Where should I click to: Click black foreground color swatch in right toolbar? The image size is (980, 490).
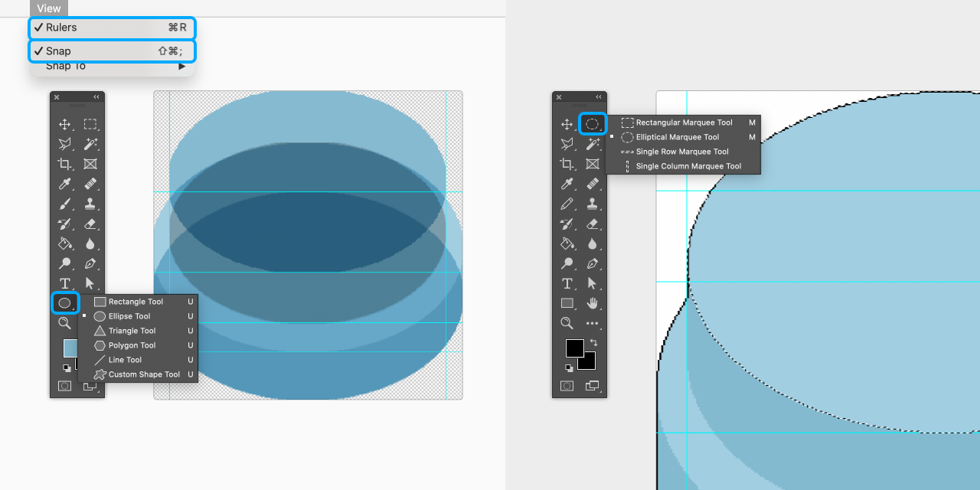coord(575,348)
